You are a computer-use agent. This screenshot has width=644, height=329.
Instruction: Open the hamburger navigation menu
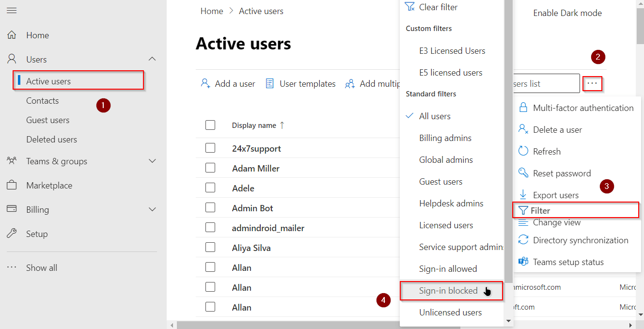[x=12, y=10]
